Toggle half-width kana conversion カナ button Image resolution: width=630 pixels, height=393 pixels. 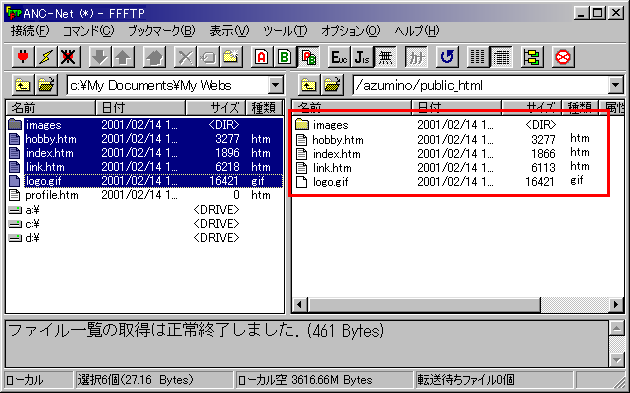pos(416,57)
